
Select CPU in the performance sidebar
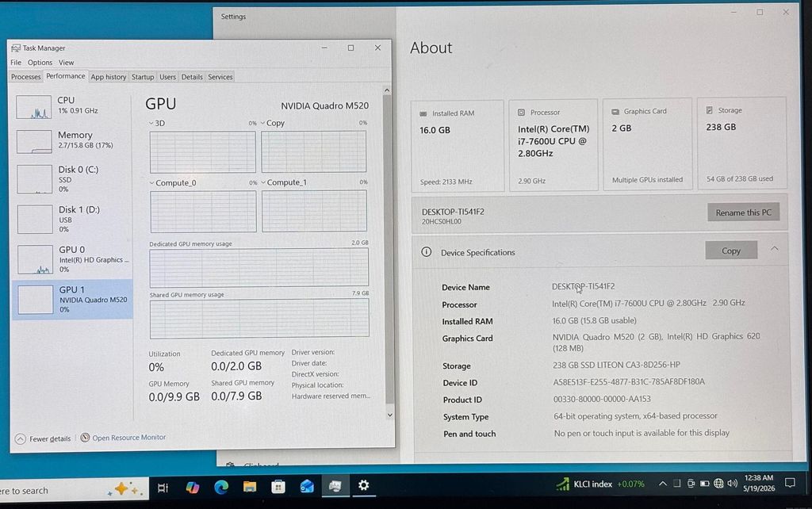coord(72,106)
